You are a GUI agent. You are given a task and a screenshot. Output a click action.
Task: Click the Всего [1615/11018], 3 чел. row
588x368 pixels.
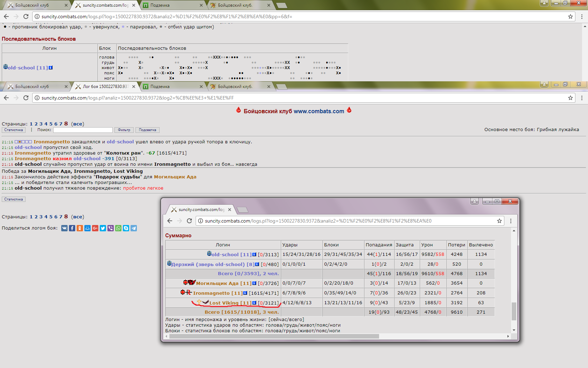click(330, 312)
